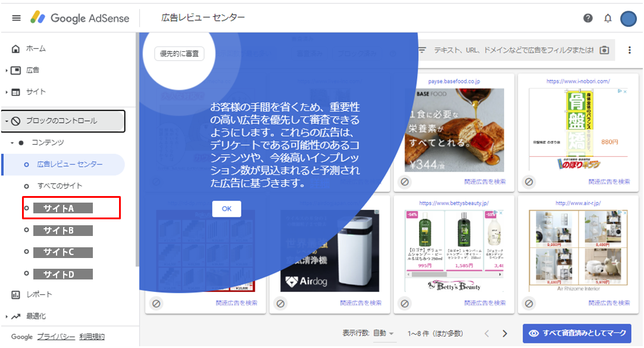The image size is (644, 348).
Task: Select ブロックのコントロール in the sidebar
Action: pyautogui.click(x=63, y=121)
